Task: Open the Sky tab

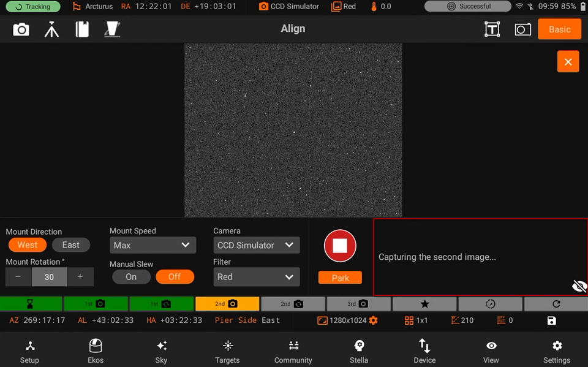Action: tap(161, 352)
